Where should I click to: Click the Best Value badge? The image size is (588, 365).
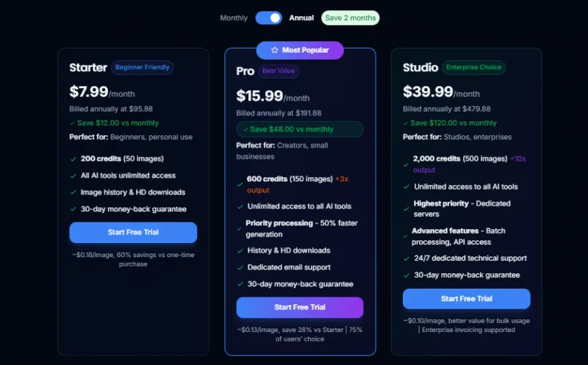pos(279,71)
